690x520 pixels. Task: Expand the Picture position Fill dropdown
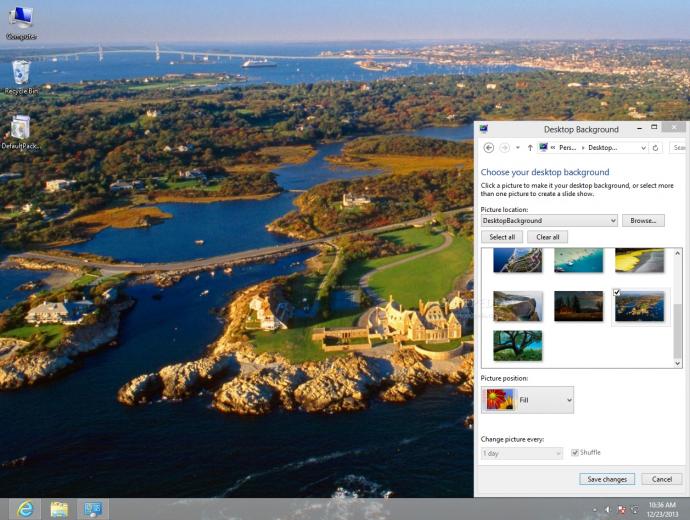point(527,400)
